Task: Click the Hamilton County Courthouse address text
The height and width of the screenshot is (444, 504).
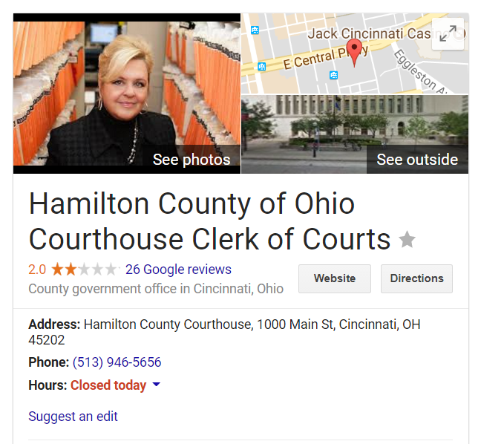Action: (224, 332)
